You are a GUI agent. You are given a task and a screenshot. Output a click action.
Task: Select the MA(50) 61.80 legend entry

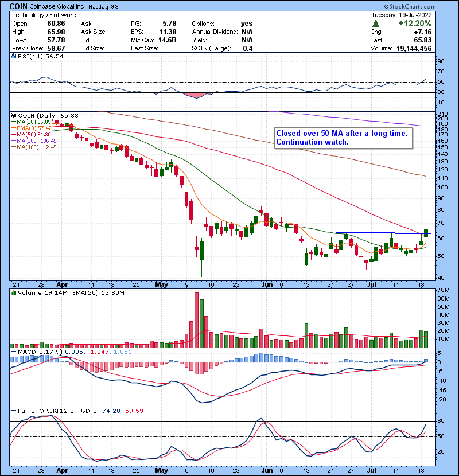click(x=34, y=134)
